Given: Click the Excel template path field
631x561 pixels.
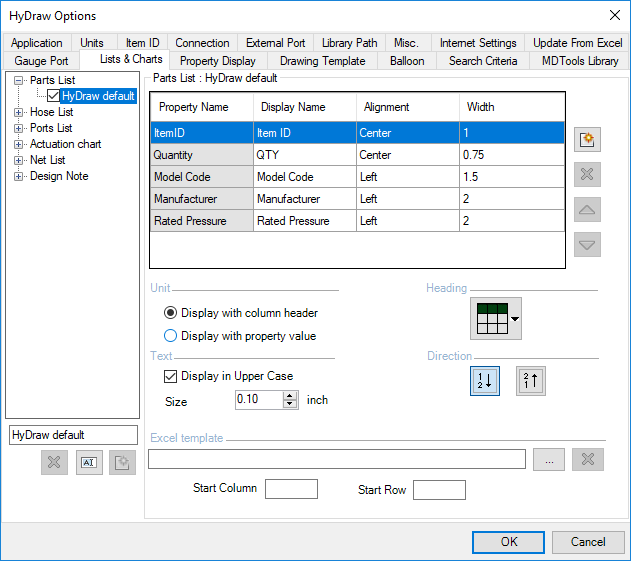Looking at the screenshot, I should click(337, 459).
